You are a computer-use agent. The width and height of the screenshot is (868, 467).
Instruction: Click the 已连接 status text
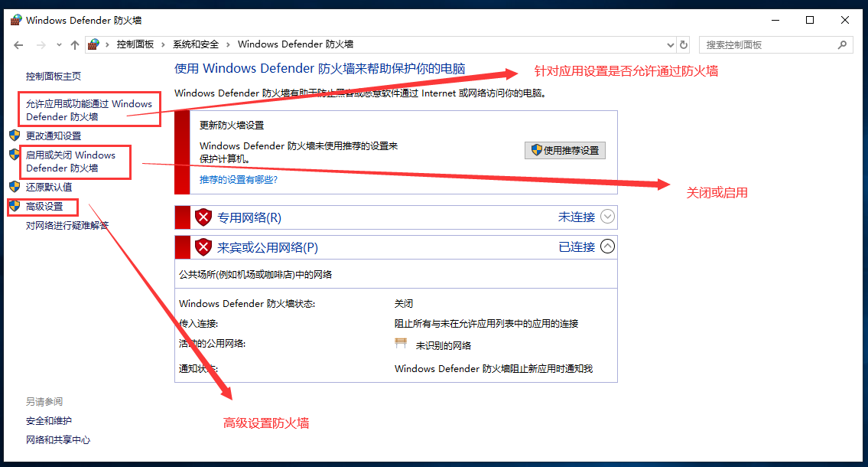[577, 247]
